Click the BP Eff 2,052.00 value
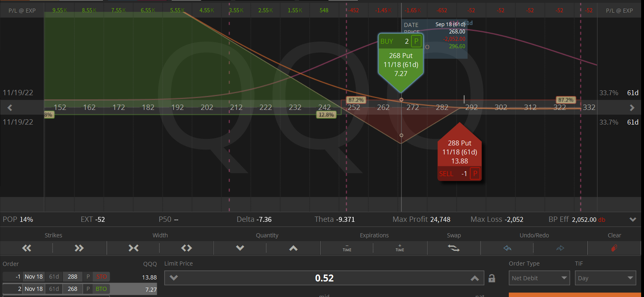Screen dimensions: 644x297 pyautogui.click(x=584, y=219)
